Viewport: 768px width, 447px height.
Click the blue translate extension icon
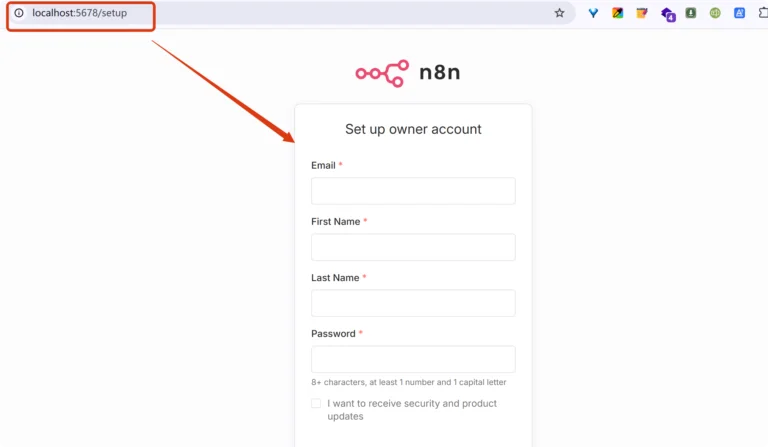tap(740, 13)
